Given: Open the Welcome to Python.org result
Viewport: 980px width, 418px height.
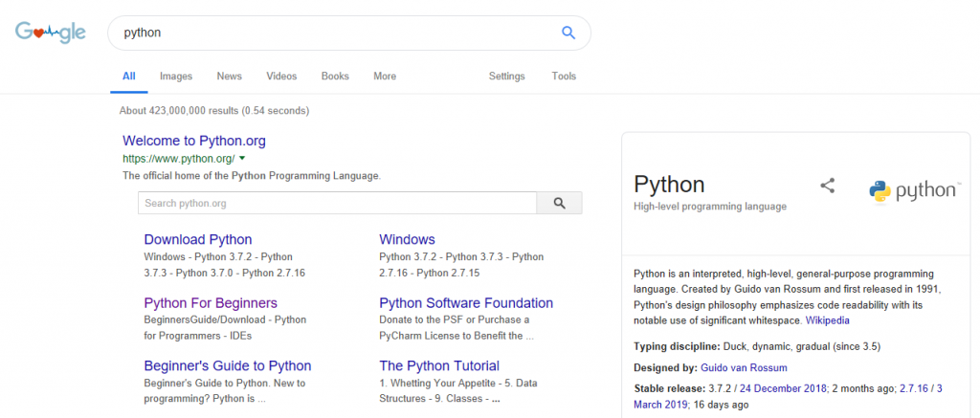Looking at the screenshot, I should [x=194, y=141].
